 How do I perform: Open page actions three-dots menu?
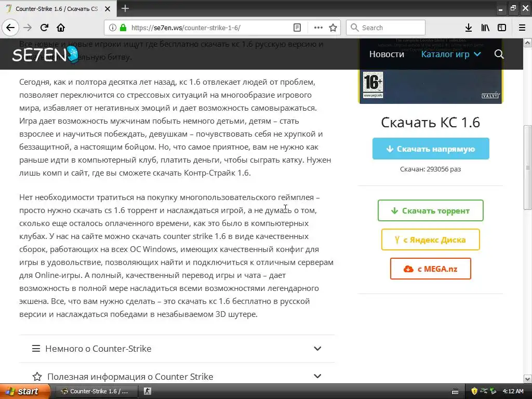tap(318, 28)
